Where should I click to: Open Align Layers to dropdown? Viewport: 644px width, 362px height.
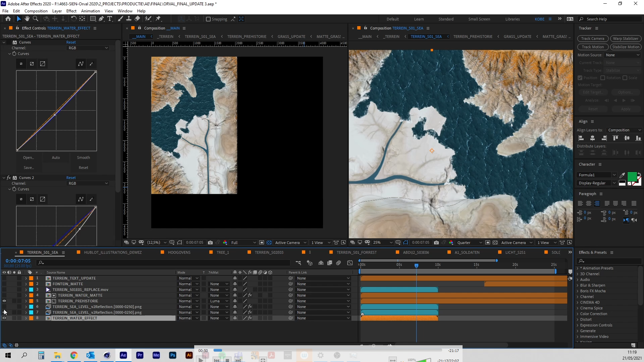pos(624,130)
